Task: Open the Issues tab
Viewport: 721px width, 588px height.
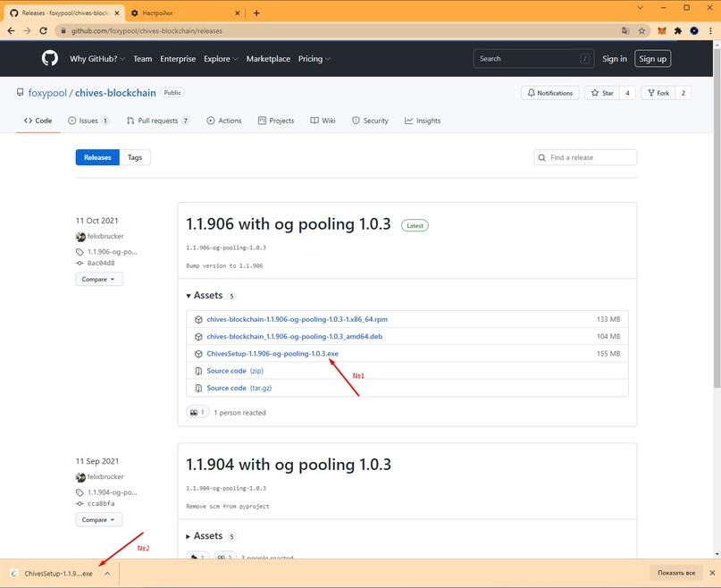Action: click(88, 121)
